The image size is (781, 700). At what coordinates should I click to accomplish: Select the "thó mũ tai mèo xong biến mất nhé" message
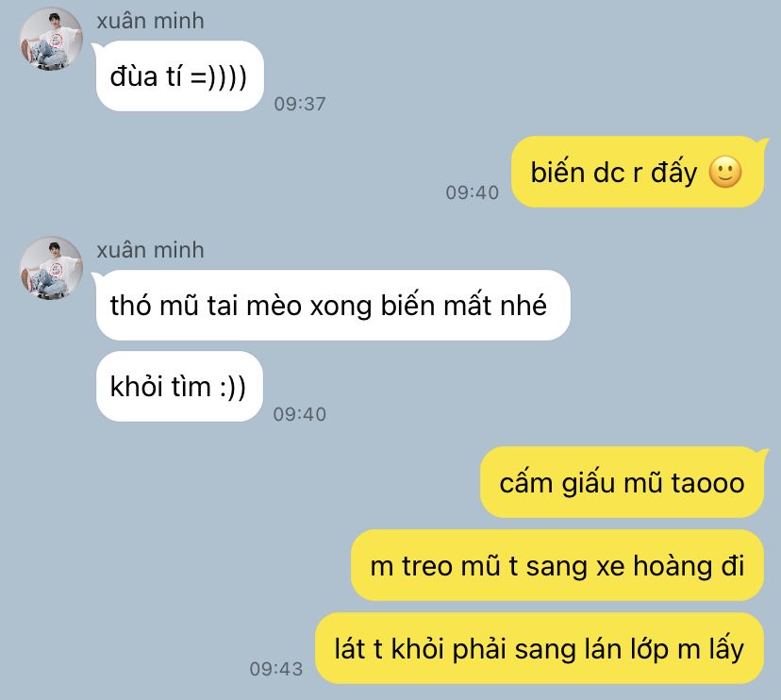tap(333, 305)
